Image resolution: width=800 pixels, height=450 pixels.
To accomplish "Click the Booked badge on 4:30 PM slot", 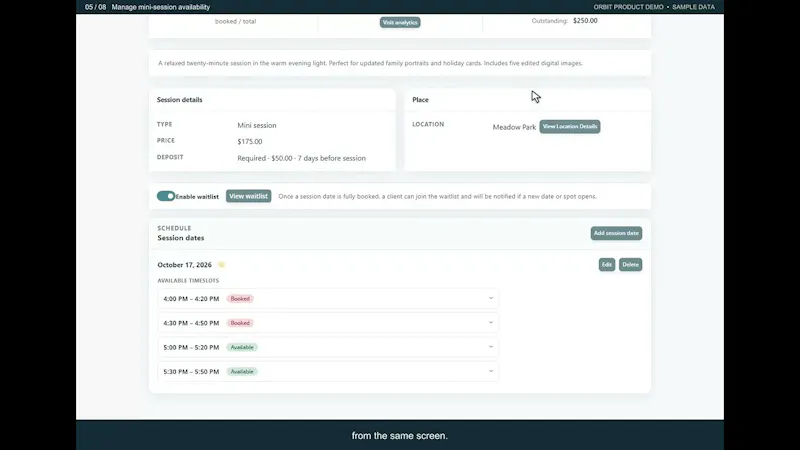I will [x=240, y=323].
